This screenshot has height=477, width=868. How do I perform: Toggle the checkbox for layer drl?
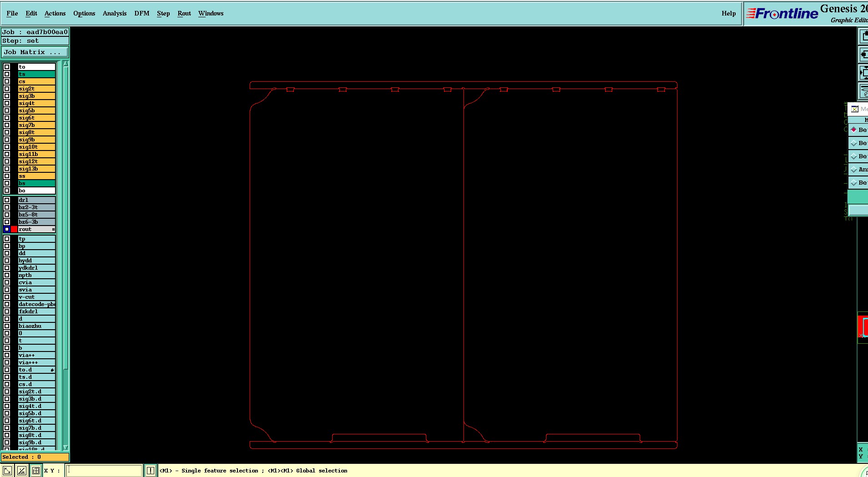tap(7, 200)
